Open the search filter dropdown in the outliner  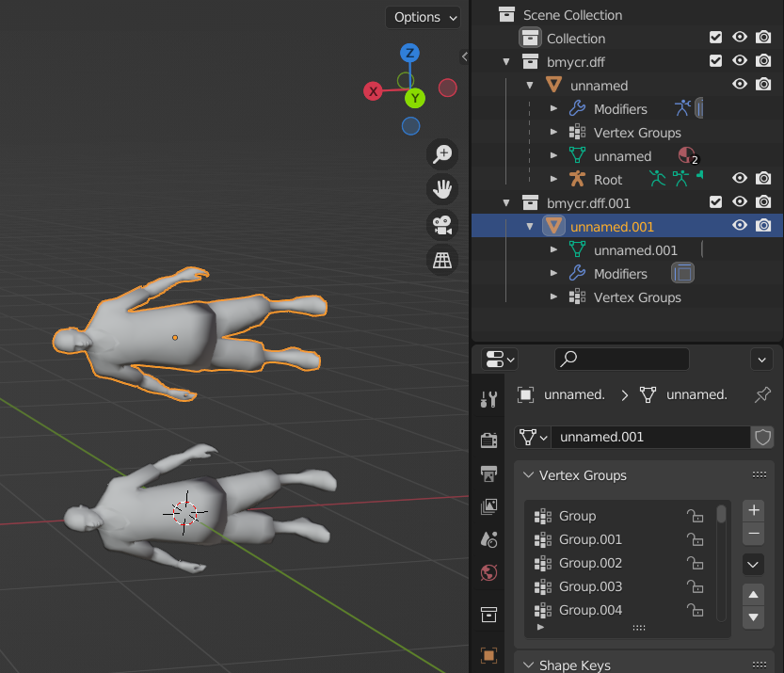click(x=761, y=360)
